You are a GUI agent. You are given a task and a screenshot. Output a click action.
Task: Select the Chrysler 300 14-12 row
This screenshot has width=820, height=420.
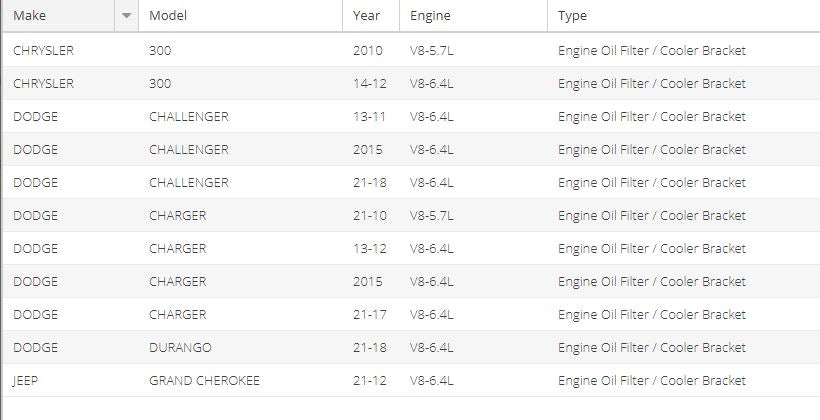coord(412,83)
